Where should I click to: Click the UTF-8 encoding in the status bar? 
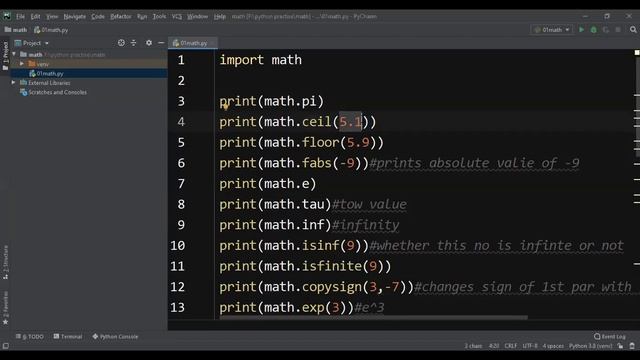530,346
